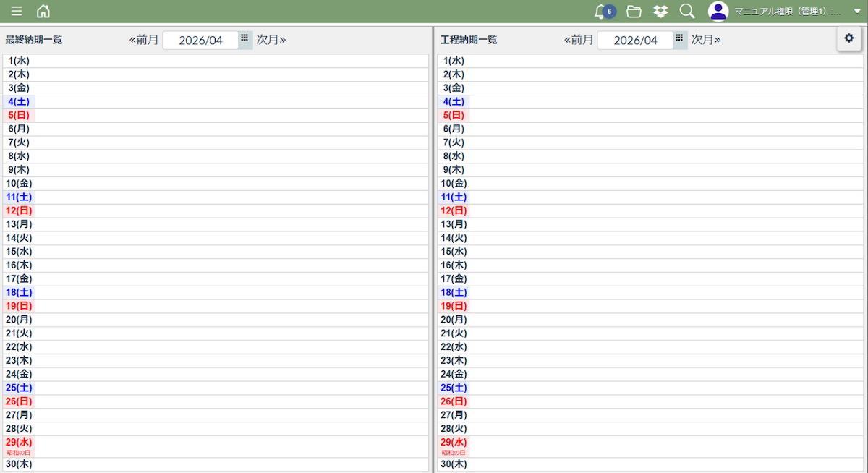Select 10(金) row in 最終納期一覧
The width and height of the screenshot is (868, 473).
click(x=216, y=184)
